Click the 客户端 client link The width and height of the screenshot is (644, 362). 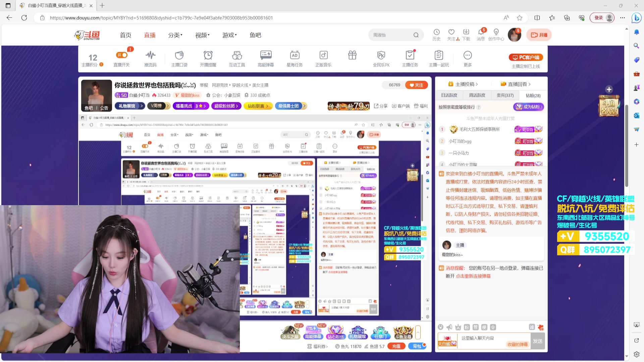pos(401,106)
